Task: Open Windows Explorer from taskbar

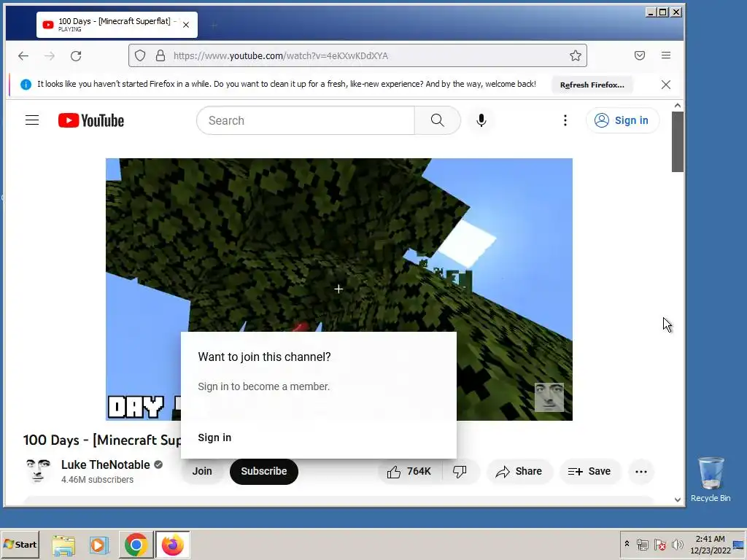Action: [63, 545]
